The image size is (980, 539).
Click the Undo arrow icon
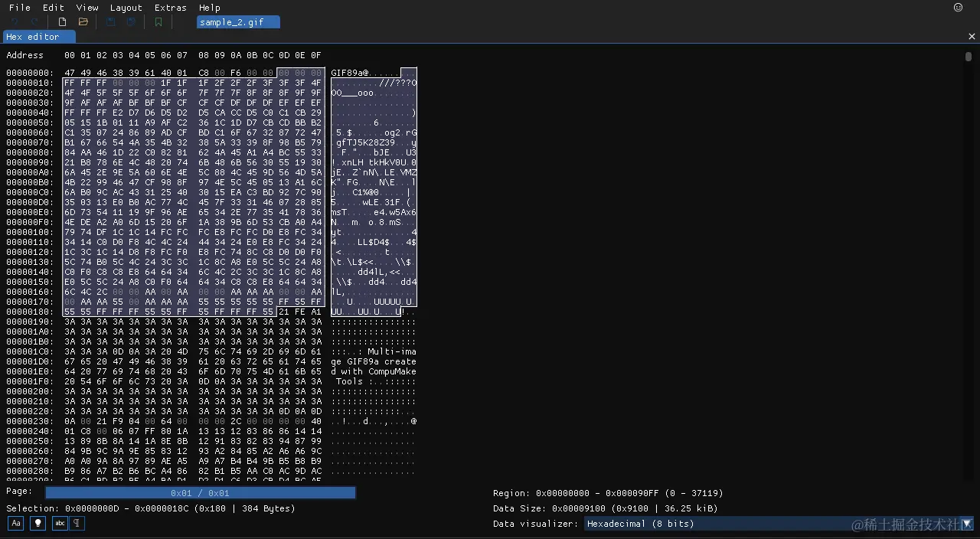pos(14,22)
